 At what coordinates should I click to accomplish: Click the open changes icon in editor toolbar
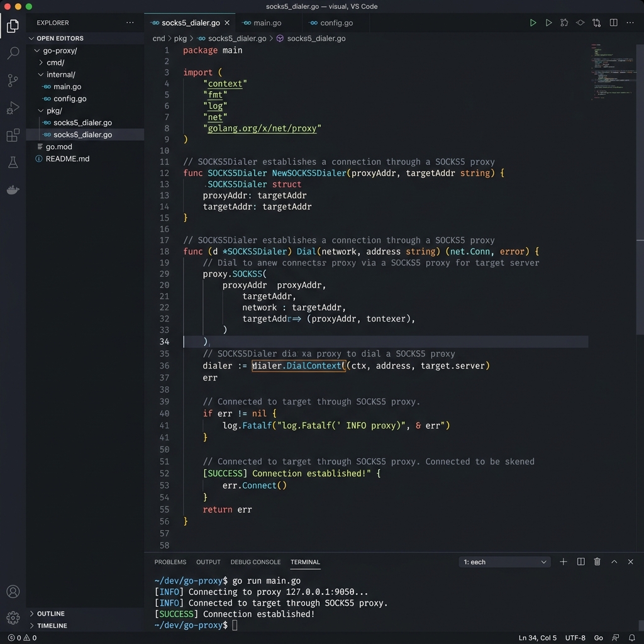coord(596,23)
